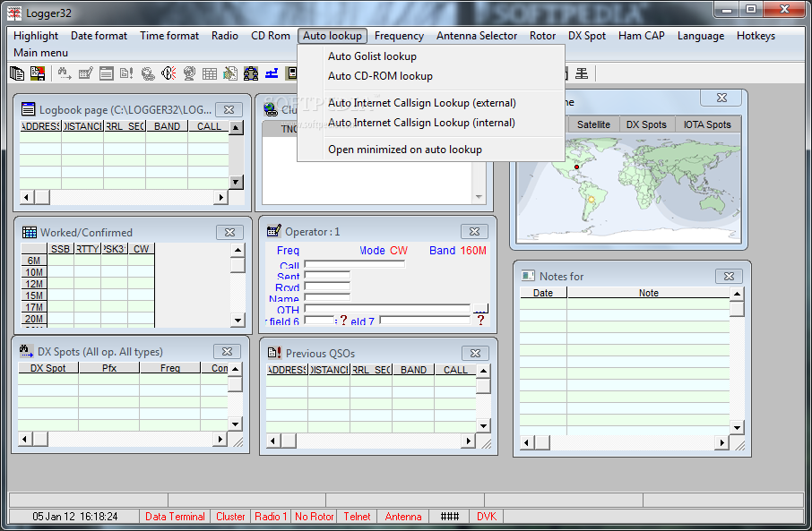This screenshot has height=531, width=812.
Task: Open the Date format menu
Action: coord(99,36)
